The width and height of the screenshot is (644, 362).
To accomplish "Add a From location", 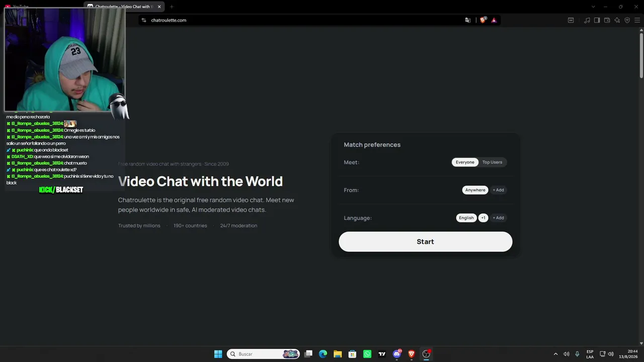I will [498, 190].
